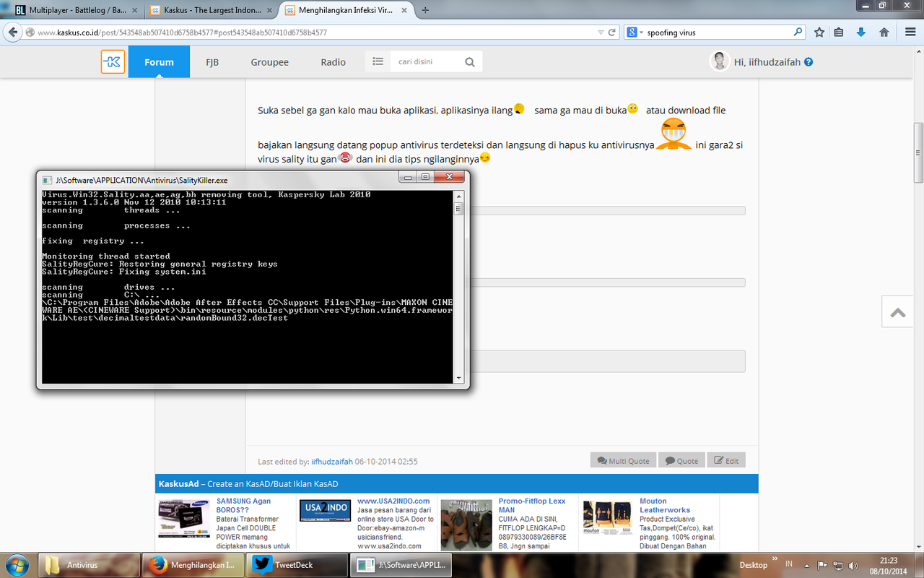The image size is (924, 578).
Task: Click the help question mark icon
Action: (x=808, y=62)
